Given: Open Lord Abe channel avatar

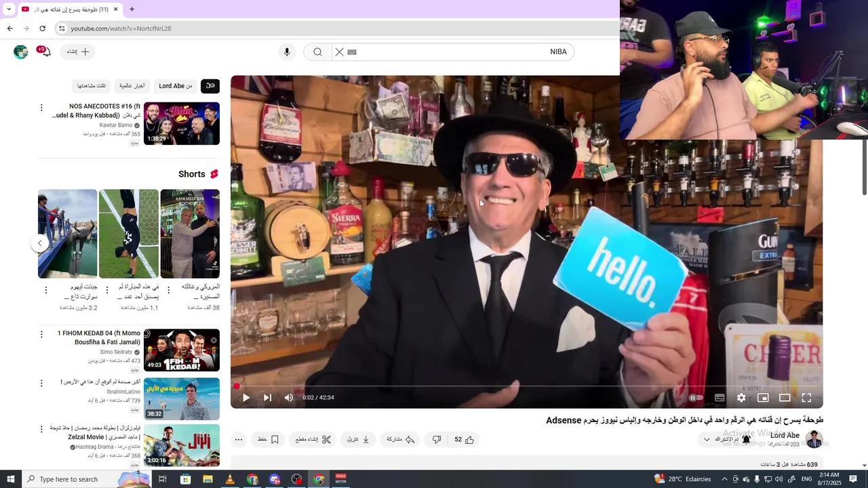Looking at the screenshot, I should click(x=814, y=439).
